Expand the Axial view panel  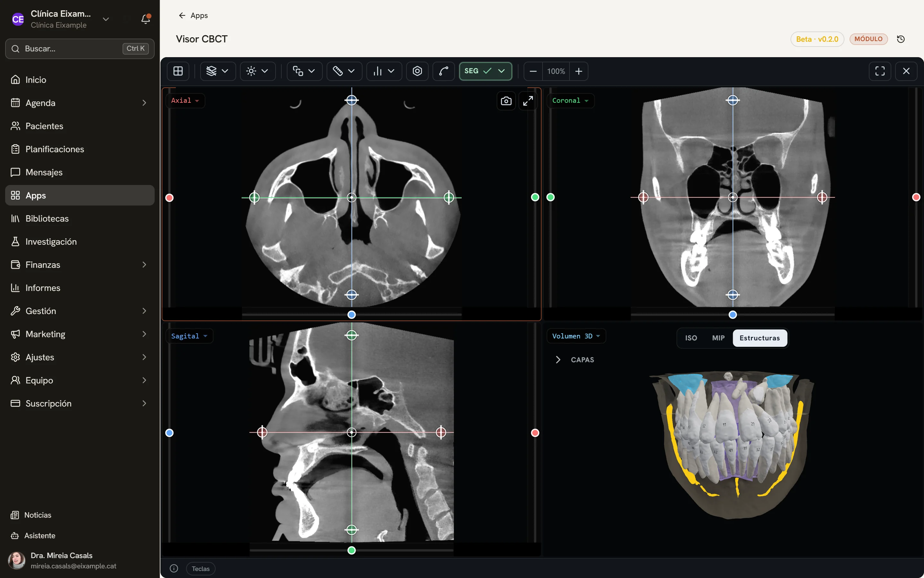pos(528,101)
